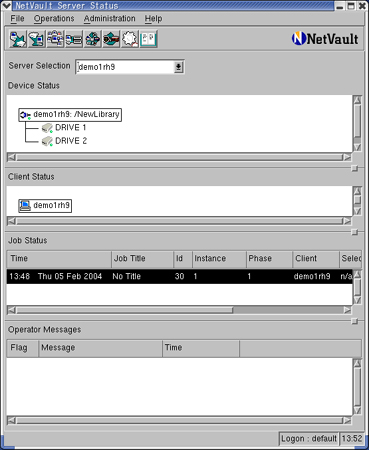Viewport: 369px width, 450px height.
Task: Select the demo1rh9: /NewLibrary tree node
Action: click(70, 115)
